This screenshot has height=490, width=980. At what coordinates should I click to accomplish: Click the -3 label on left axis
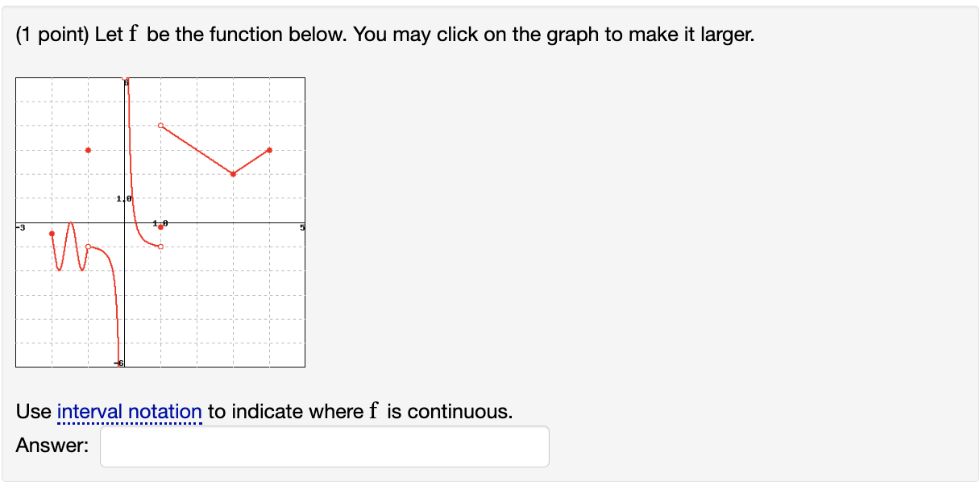tap(19, 227)
